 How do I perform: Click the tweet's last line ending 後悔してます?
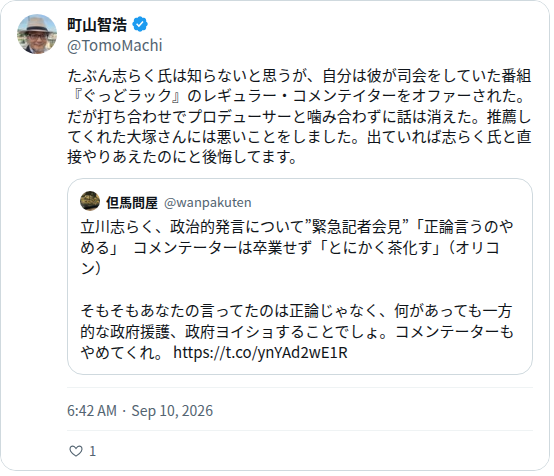[182, 157]
